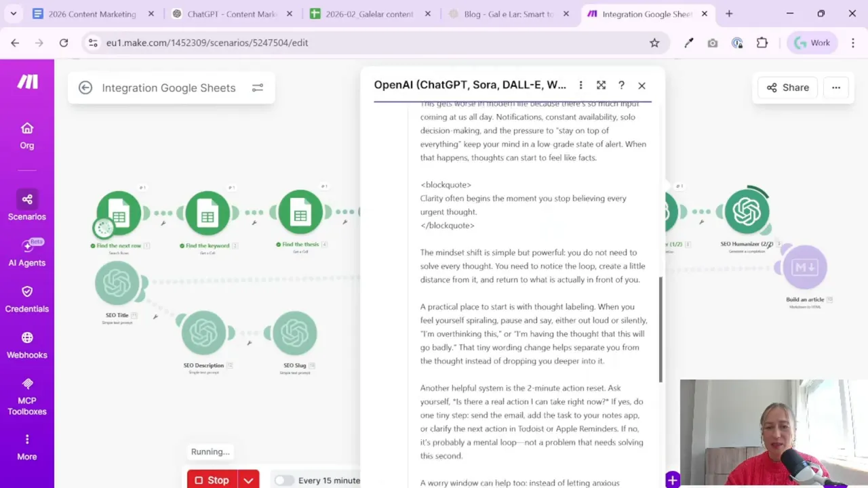Image resolution: width=868 pixels, height=488 pixels.
Task: Open the Make logo home
Action: [27, 82]
